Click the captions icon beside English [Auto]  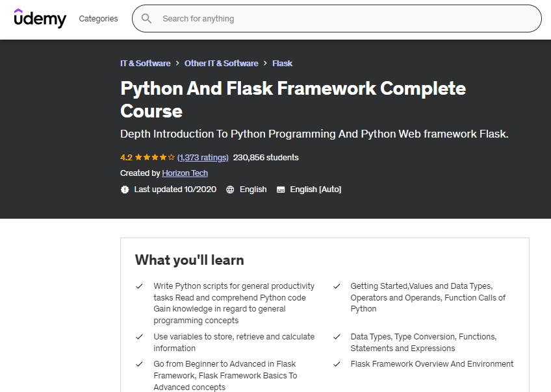click(281, 190)
